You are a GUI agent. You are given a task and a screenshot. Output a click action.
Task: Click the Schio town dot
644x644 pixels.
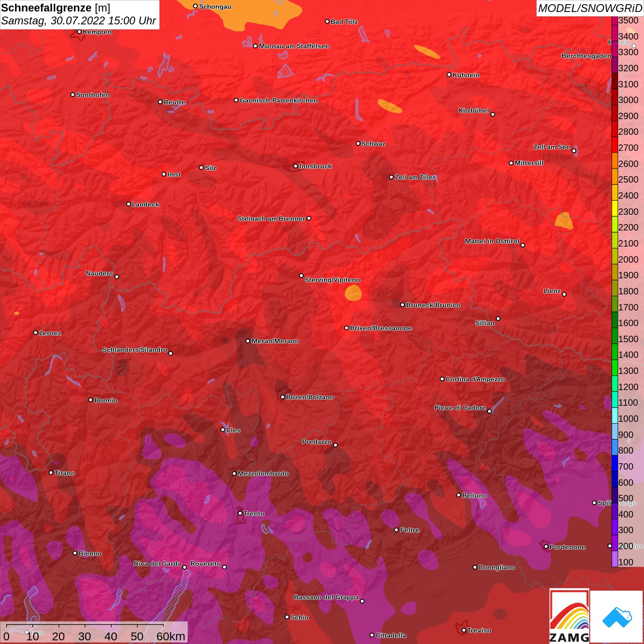click(x=287, y=617)
